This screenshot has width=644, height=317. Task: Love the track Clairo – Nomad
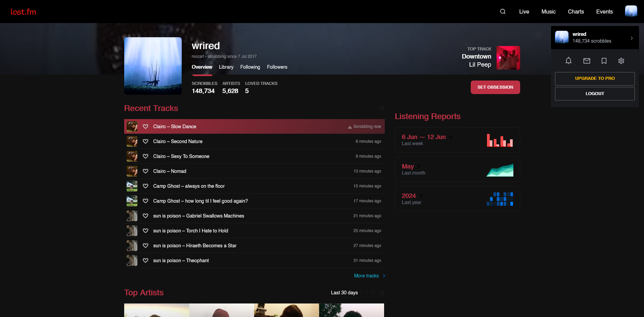(146, 171)
